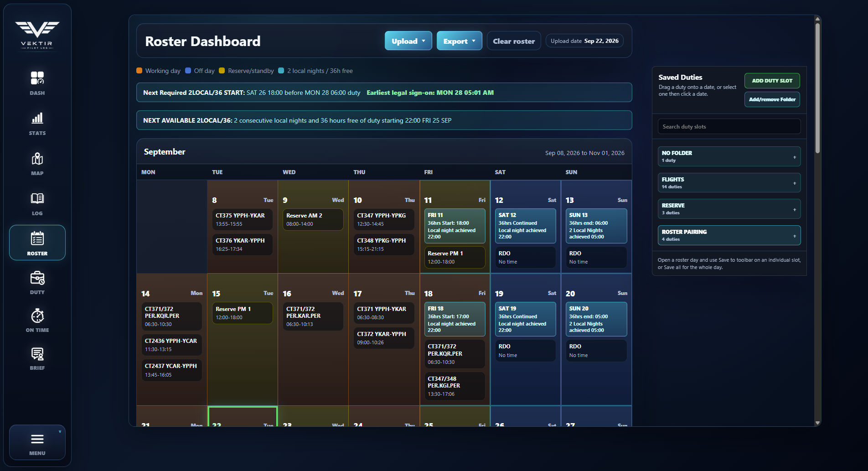The image size is (868, 471).
Task: Click the Vektir Pilot Log logo
Action: [x=37, y=35]
